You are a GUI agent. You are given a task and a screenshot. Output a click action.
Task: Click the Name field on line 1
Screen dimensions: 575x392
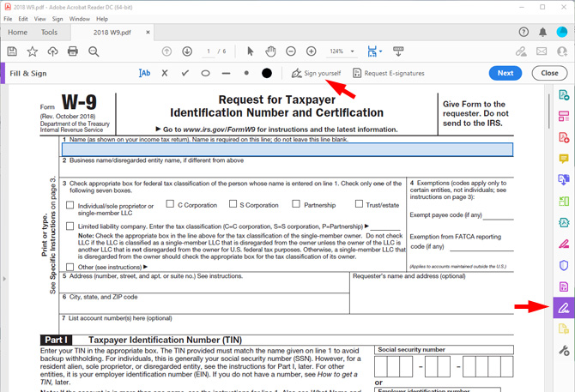coord(287,149)
